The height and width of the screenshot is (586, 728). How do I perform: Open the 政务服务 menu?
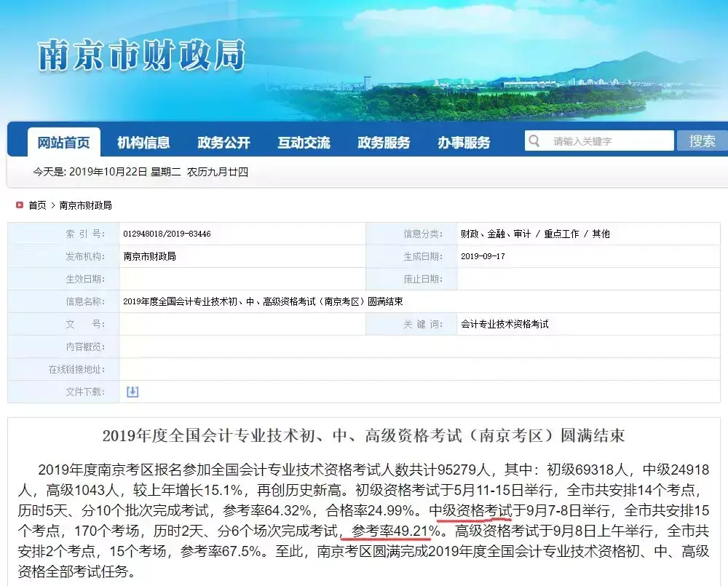(x=384, y=143)
